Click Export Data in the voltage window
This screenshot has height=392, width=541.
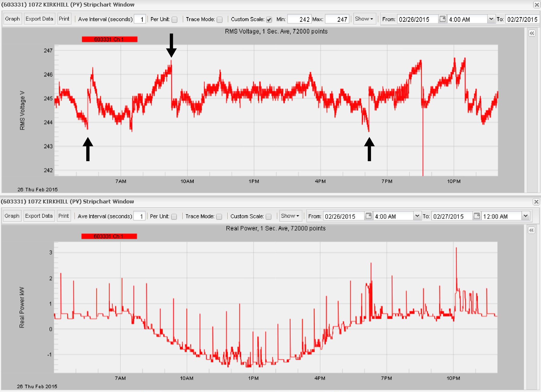(39, 19)
